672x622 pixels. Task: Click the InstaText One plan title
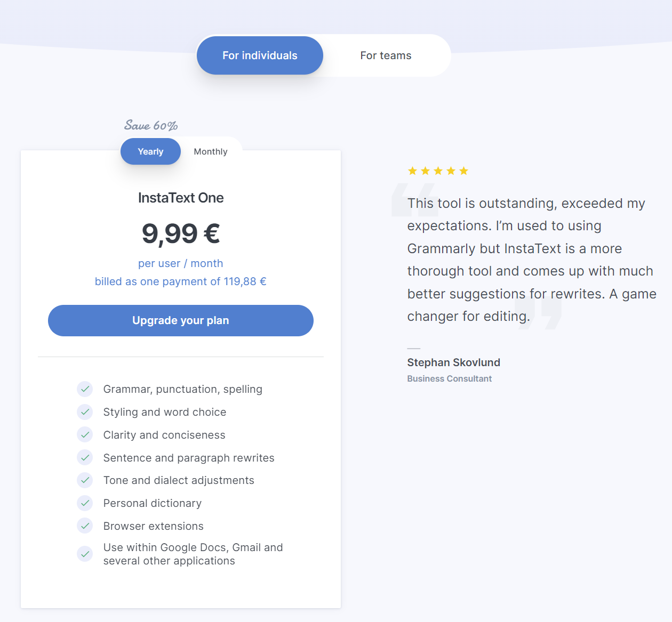point(181,198)
